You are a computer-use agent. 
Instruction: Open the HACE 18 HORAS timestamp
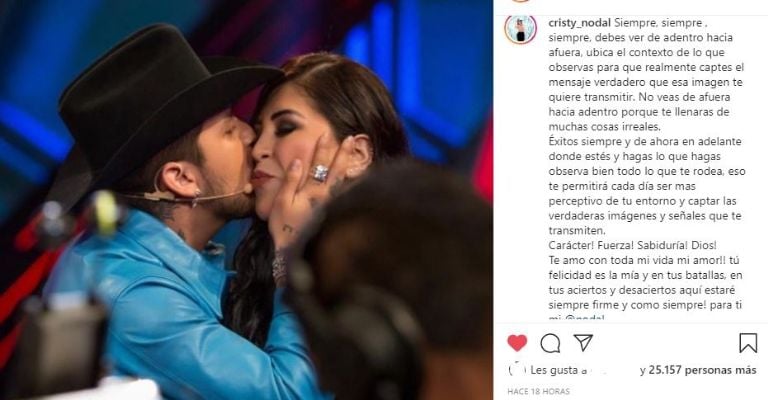538,392
